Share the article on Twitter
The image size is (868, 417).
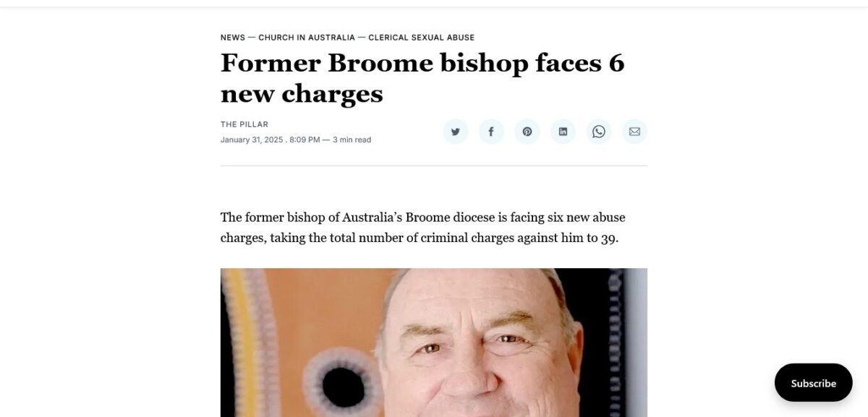[x=456, y=132]
